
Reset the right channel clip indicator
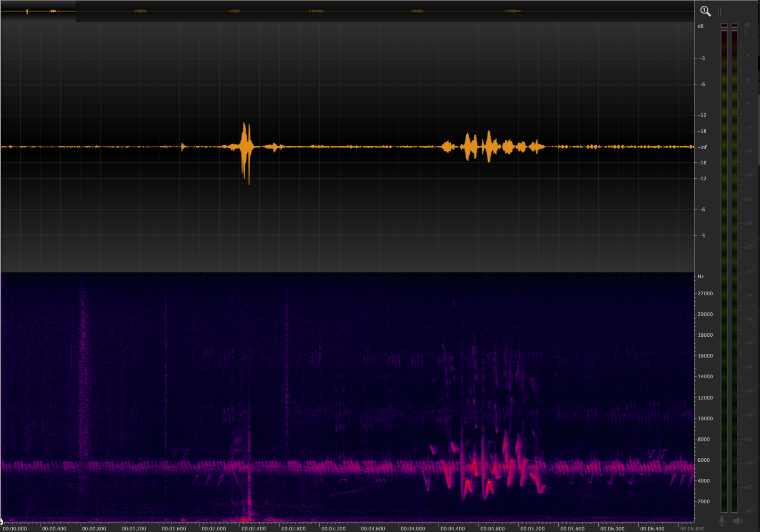734,24
